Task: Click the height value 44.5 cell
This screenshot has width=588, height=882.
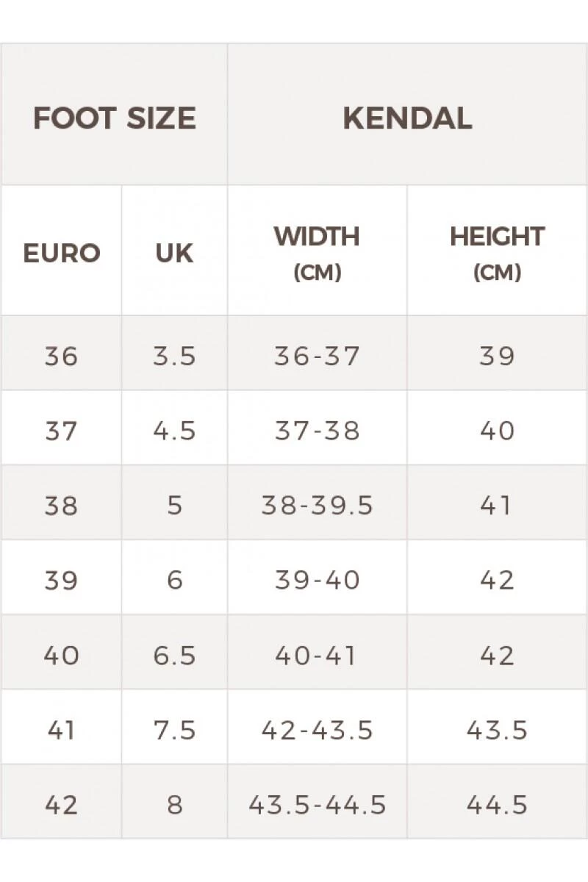Action: click(497, 804)
